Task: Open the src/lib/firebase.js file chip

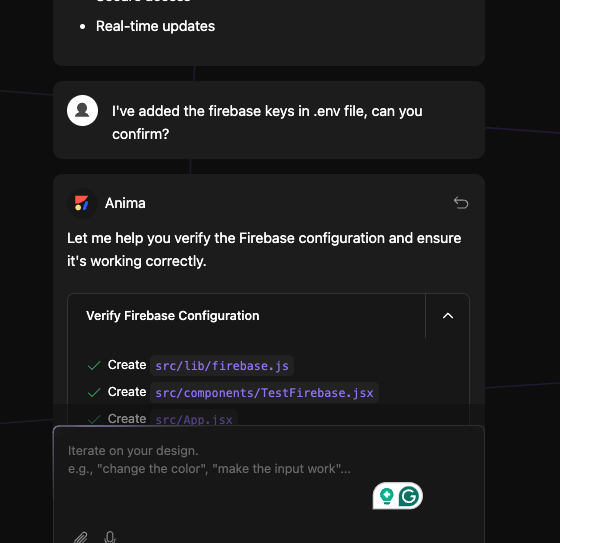Action: pyautogui.click(x=222, y=366)
